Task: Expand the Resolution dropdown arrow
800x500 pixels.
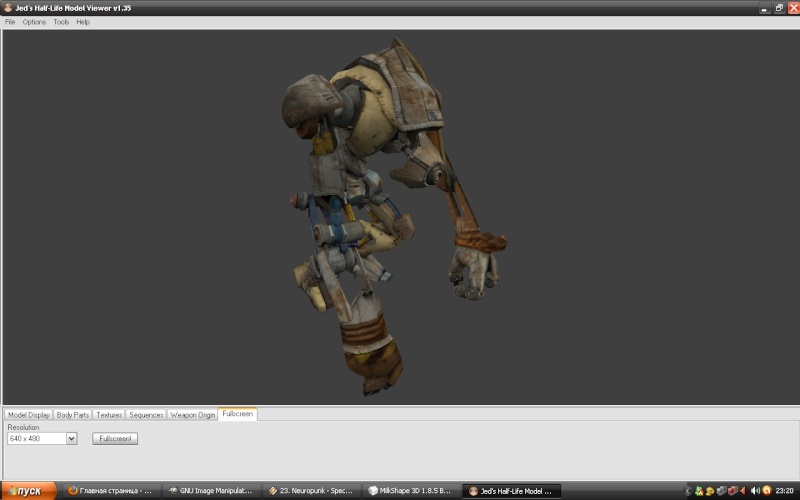Action: click(x=71, y=438)
